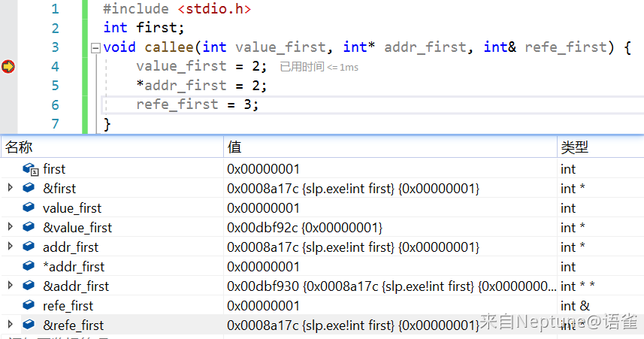The width and height of the screenshot is (644, 339).
Task: Select the watch name '&addr_first'
Action: [76, 286]
